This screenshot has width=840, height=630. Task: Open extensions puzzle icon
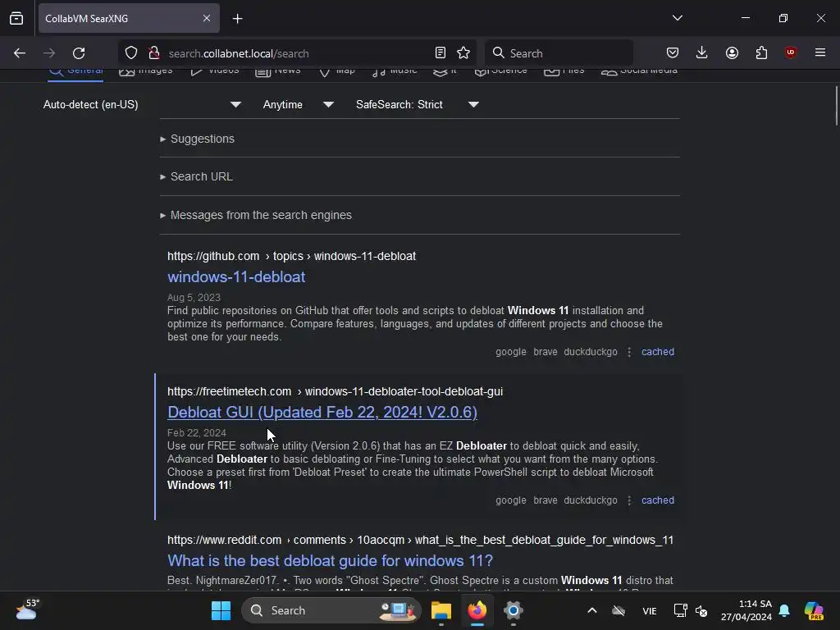pyautogui.click(x=761, y=53)
